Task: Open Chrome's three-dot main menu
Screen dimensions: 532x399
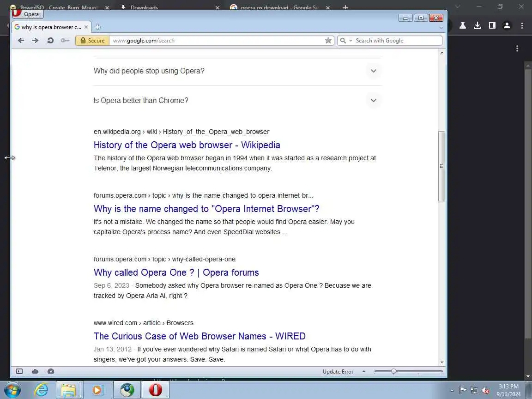Action: point(522,25)
